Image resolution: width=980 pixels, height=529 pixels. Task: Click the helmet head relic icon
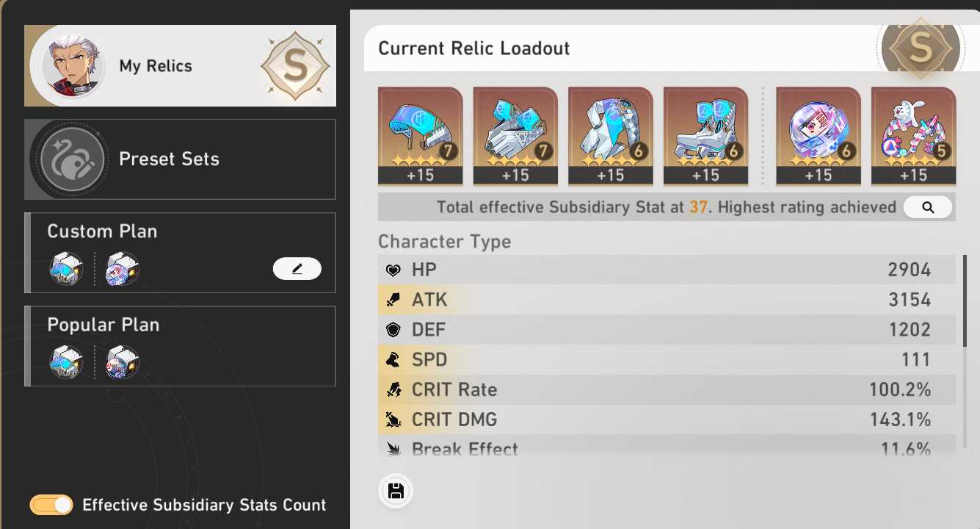pyautogui.click(x=420, y=135)
